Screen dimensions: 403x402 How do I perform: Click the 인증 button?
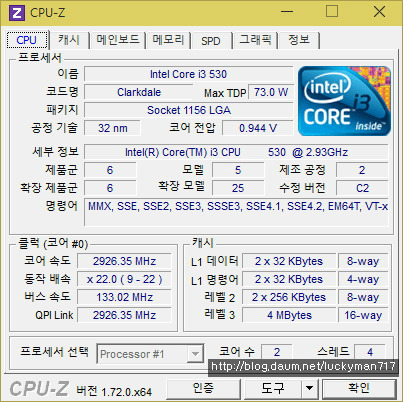pos(203,388)
